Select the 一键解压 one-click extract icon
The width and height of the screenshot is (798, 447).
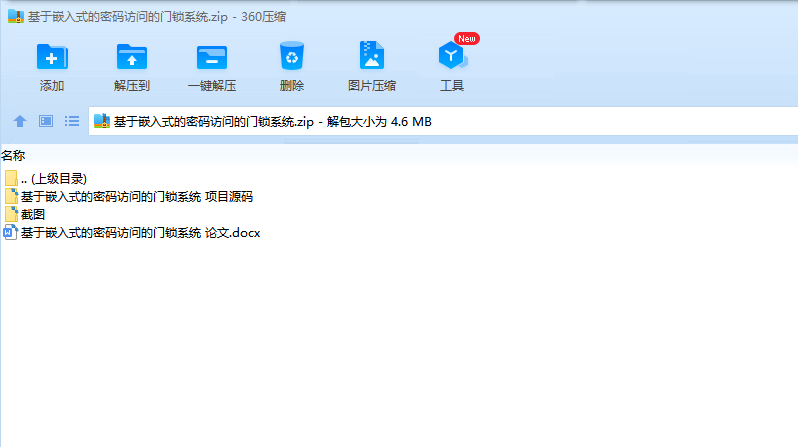point(212,57)
